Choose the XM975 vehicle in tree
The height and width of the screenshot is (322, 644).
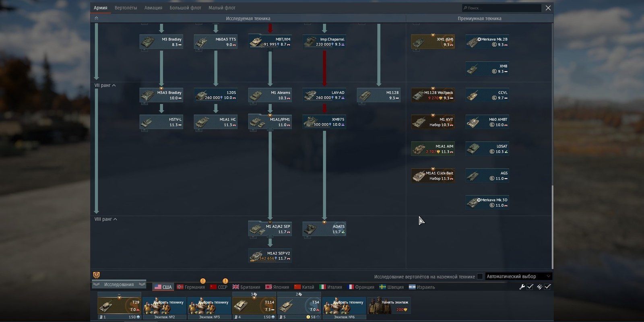point(324,122)
